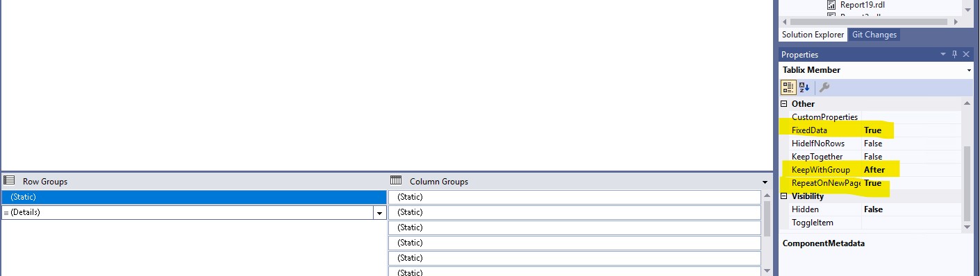The image size is (980, 276).
Task: Click the Properties grid scroll down arrow
Action: pos(967,227)
